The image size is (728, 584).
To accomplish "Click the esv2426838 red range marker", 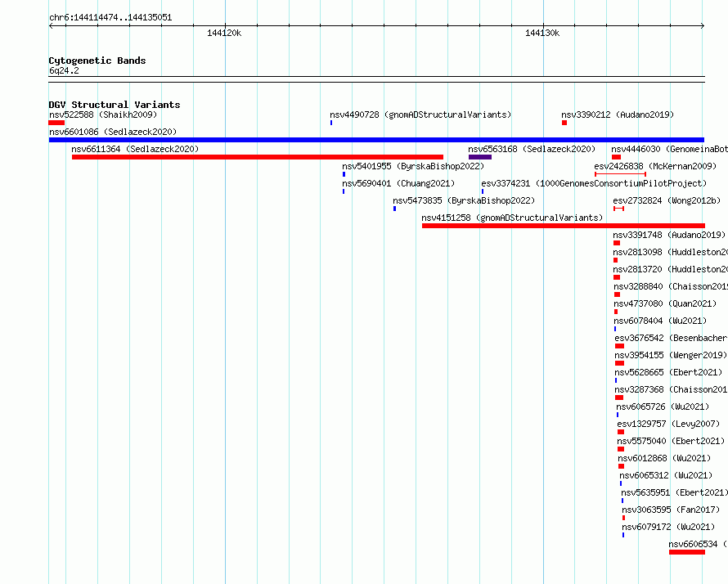I will (x=620, y=174).
